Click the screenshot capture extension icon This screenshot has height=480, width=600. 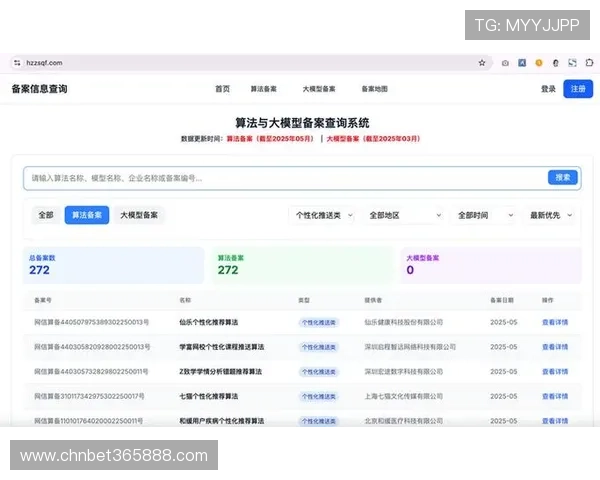(x=572, y=63)
